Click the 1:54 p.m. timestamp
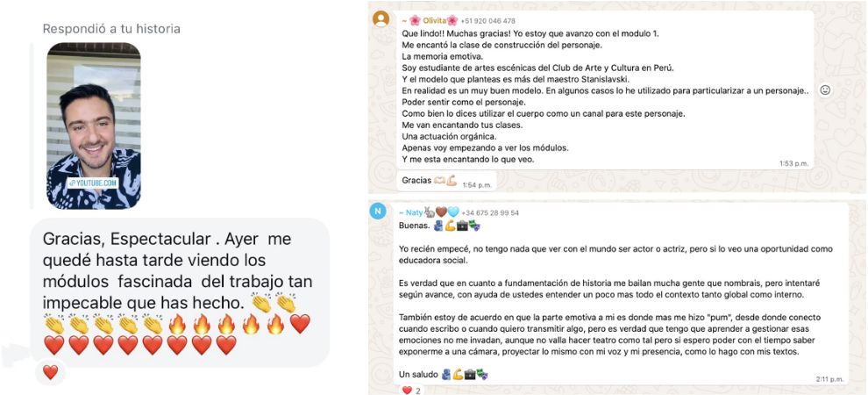The width and height of the screenshot is (868, 395). 477,184
